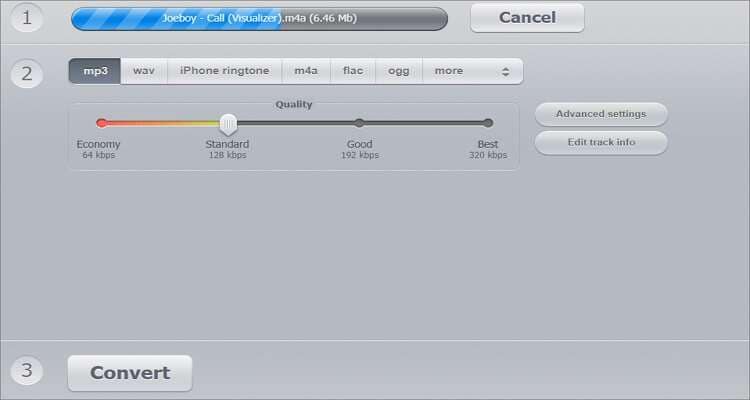Set quality to Good 192 kbps point
This screenshot has height=400, width=750.
tap(359, 123)
